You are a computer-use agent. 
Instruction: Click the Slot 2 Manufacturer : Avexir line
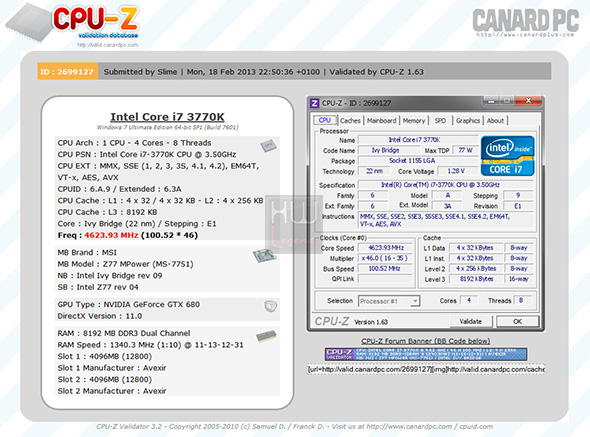coord(112,391)
